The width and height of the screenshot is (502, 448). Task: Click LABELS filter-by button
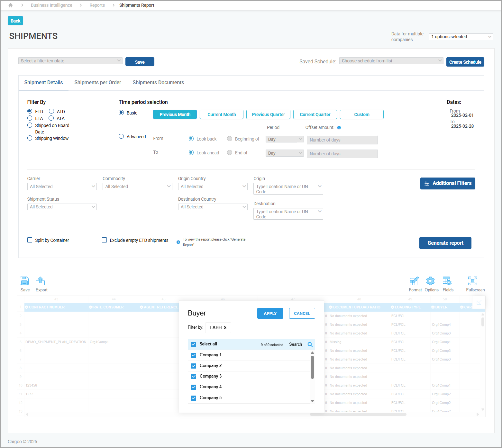pyautogui.click(x=218, y=327)
